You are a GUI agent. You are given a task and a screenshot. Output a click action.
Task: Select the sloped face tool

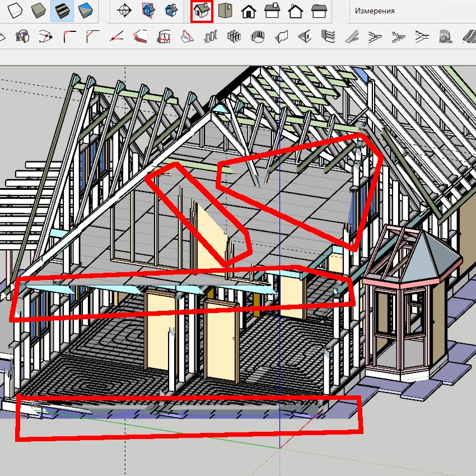(x=187, y=37)
